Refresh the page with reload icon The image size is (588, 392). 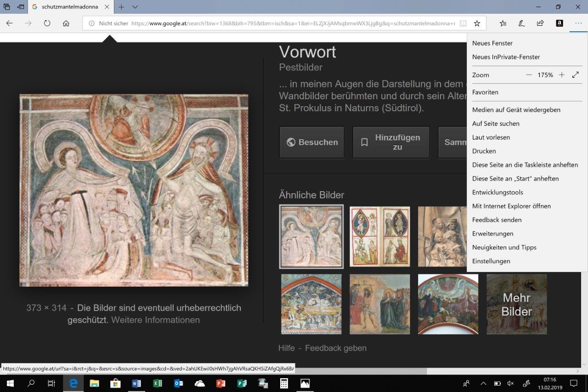coord(47,23)
